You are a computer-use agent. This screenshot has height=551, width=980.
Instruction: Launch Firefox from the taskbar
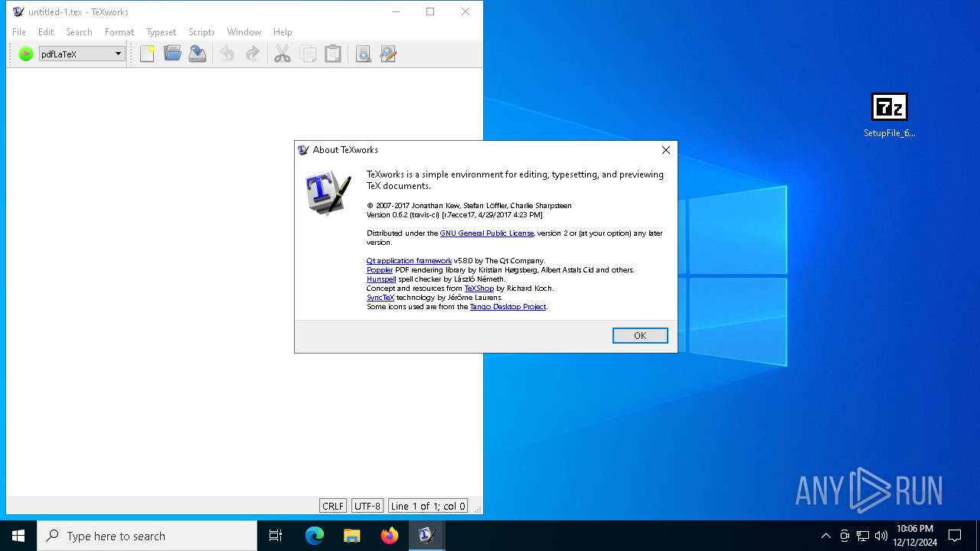coord(390,536)
